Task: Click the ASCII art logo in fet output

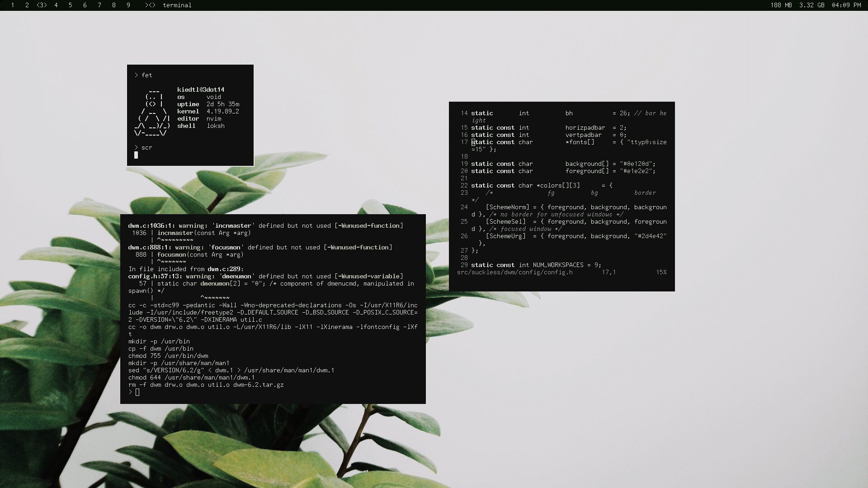Action: pos(152,112)
